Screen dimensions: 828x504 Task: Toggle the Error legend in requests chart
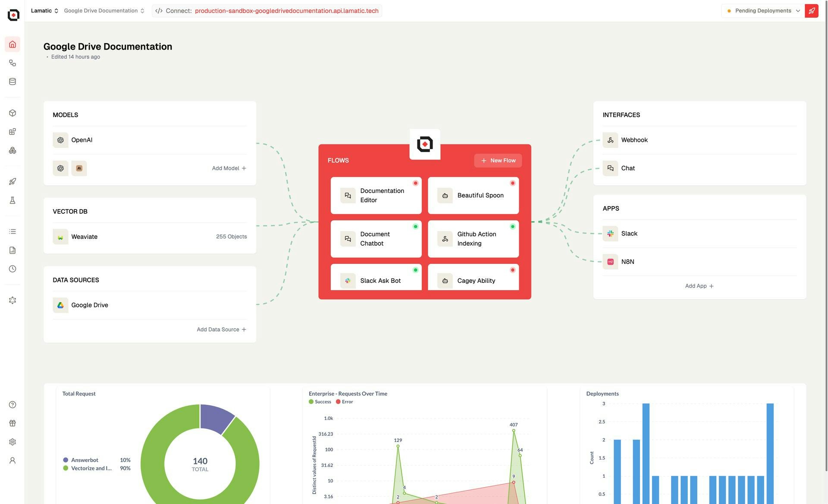click(x=345, y=402)
